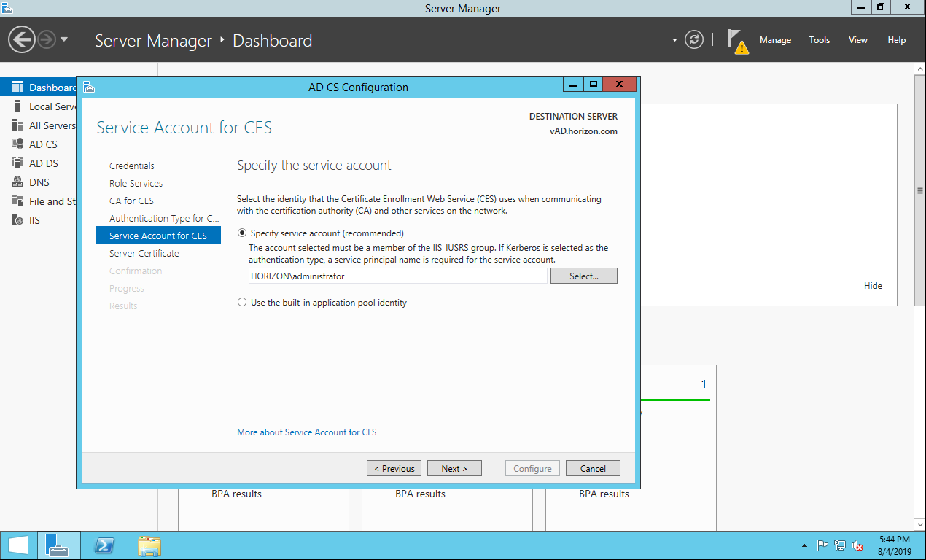Open the notifications flag with warning
Screen dimensions: 926x560
pyautogui.click(x=738, y=41)
